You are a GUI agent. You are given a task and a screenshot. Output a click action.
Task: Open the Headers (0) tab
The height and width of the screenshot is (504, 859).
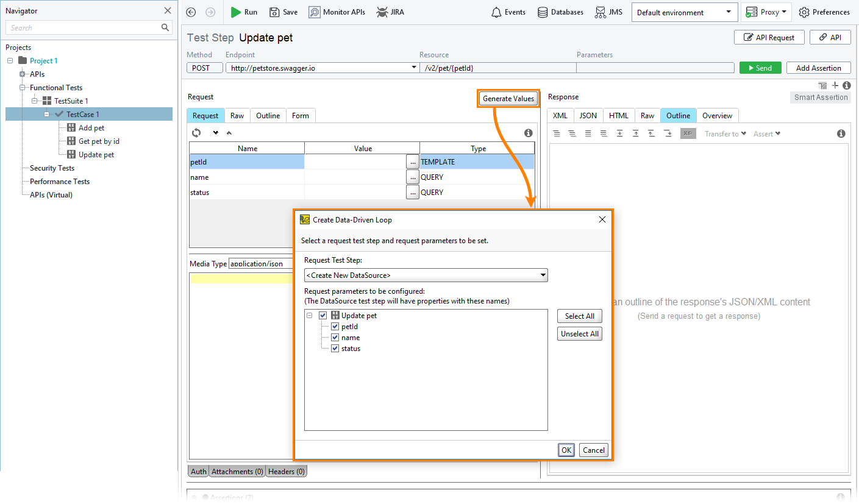[287, 472]
